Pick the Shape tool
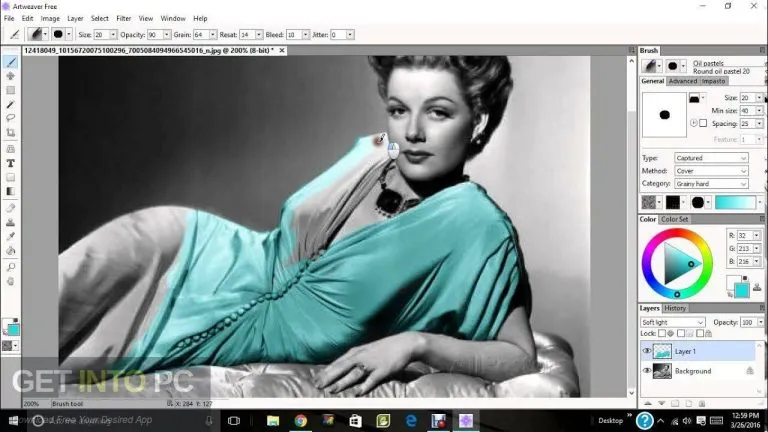768x432 pixels. 10,177
